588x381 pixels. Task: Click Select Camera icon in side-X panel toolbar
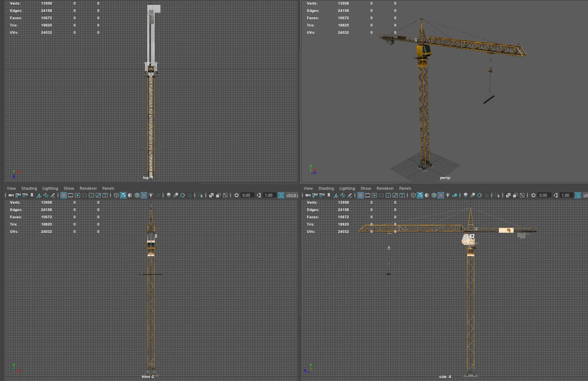(308, 195)
